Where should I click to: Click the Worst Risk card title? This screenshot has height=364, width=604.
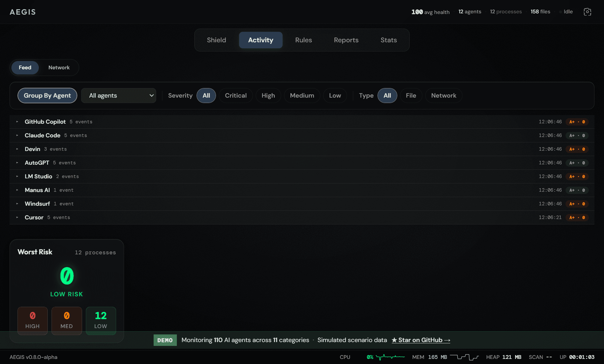35,252
